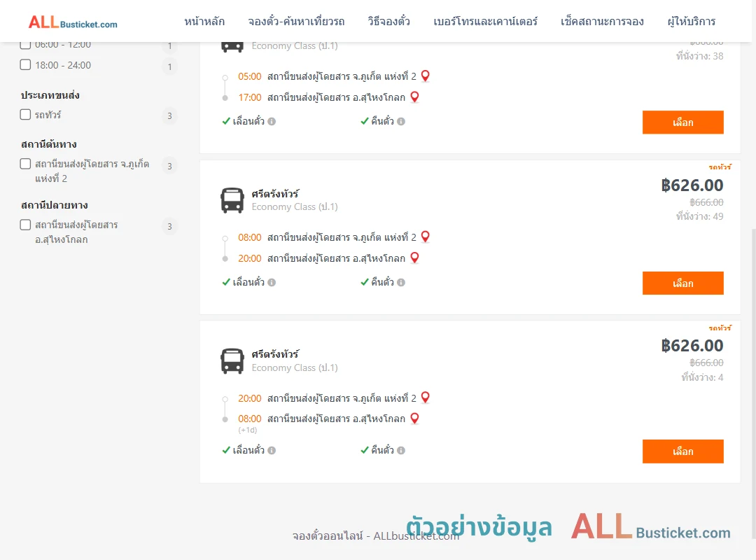
Task: Click the 17:00 arrival time text
Action: (250, 97)
